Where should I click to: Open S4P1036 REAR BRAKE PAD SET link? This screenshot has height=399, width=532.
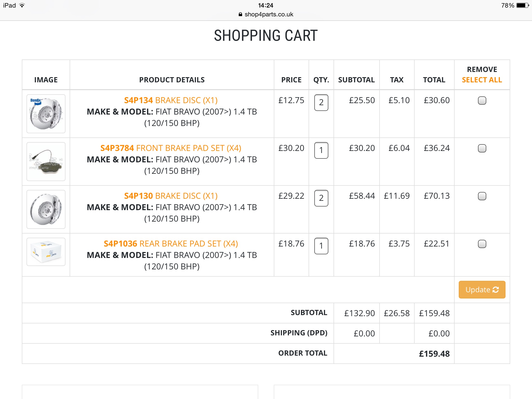coord(171,244)
